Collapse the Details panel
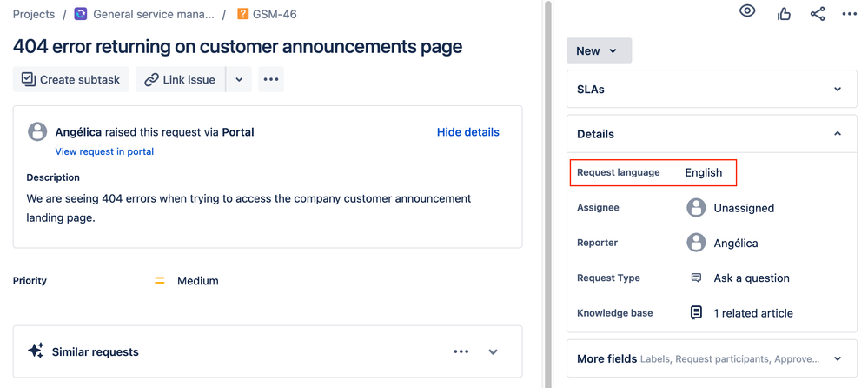 pyautogui.click(x=838, y=134)
